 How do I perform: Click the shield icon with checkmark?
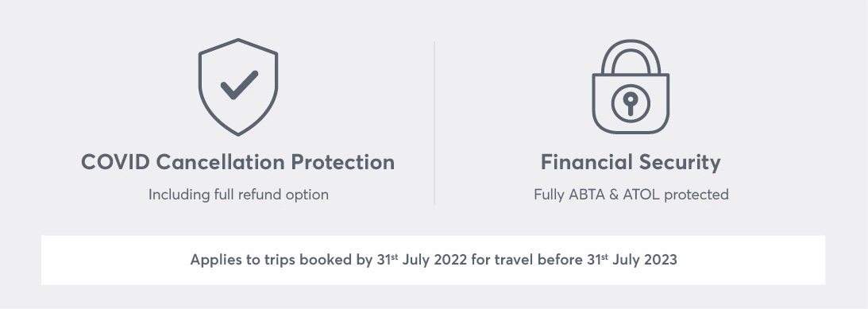coord(238,87)
